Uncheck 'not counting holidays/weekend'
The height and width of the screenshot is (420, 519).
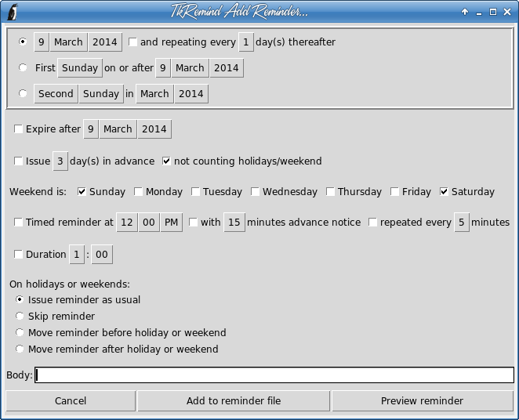(166, 161)
